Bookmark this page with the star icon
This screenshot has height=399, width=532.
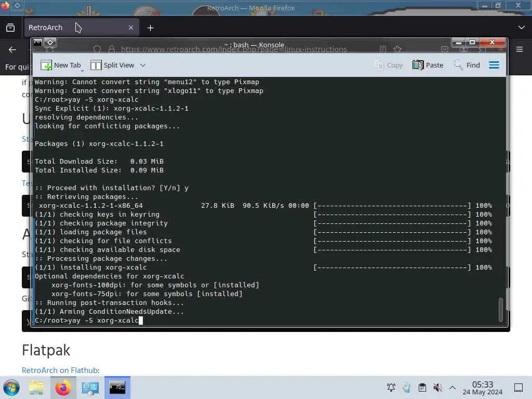(x=397, y=49)
